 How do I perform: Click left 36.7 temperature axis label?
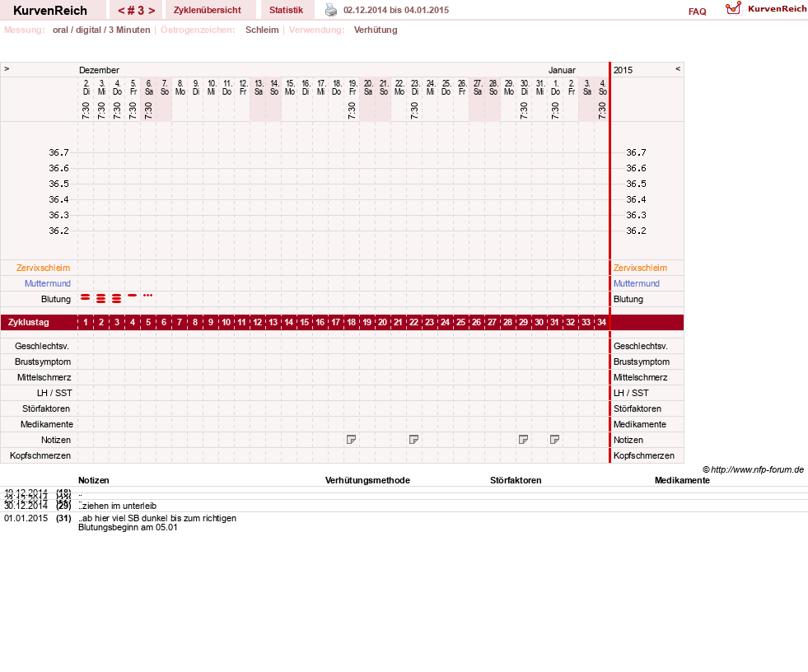(58, 152)
